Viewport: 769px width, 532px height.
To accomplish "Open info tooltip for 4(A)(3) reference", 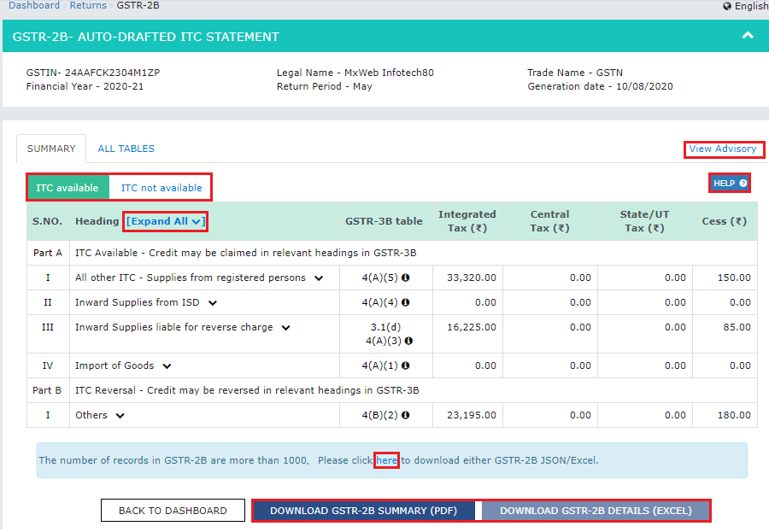I will pyautogui.click(x=409, y=341).
